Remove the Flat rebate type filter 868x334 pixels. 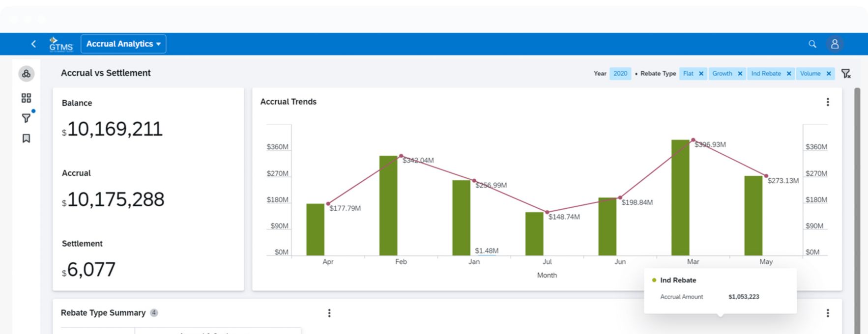701,74
